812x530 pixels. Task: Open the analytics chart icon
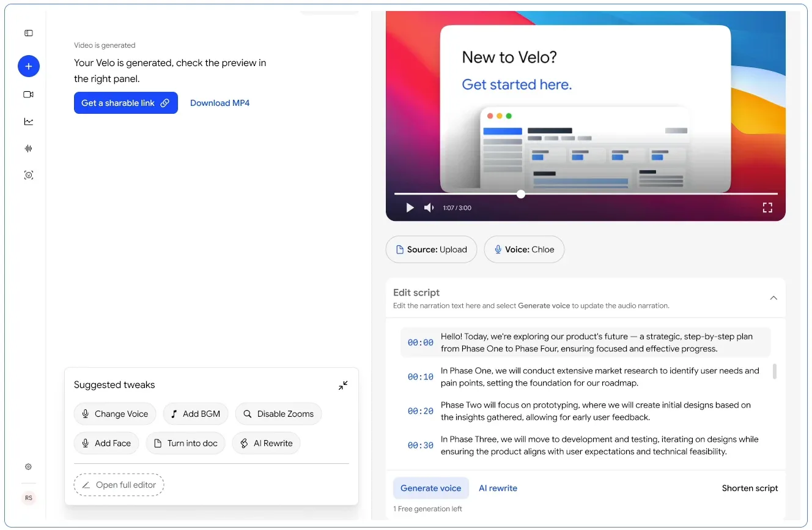(x=29, y=121)
